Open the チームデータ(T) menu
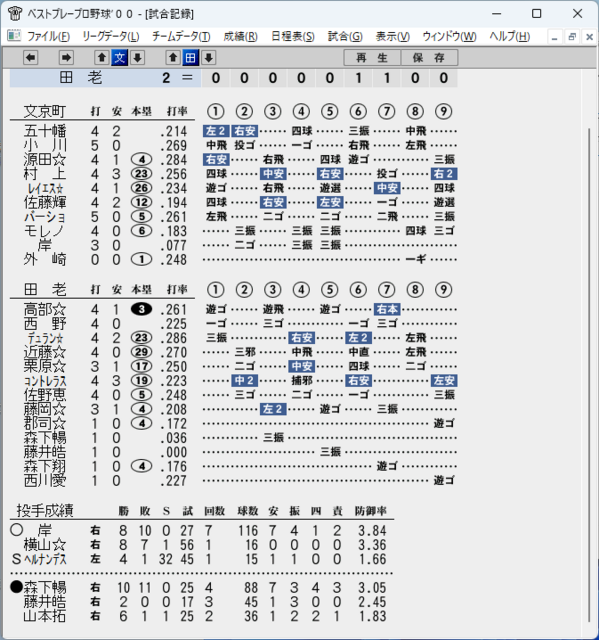The image size is (599, 640). pyautogui.click(x=181, y=36)
